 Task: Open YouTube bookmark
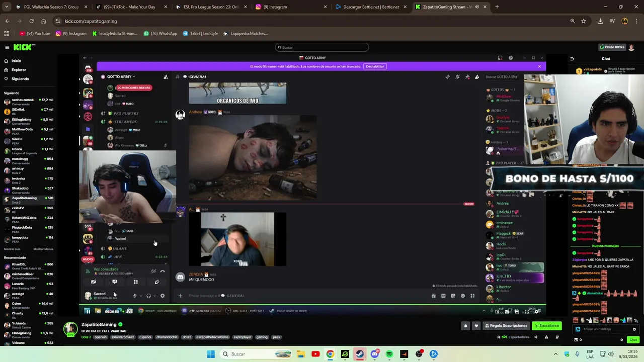[x=35, y=34]
